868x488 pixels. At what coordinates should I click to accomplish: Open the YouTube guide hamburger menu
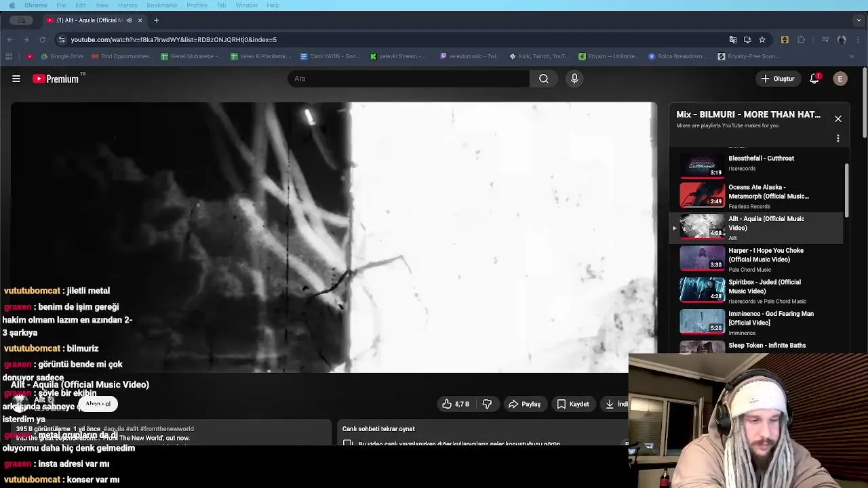pyautogui.click(x=16, y=79)
